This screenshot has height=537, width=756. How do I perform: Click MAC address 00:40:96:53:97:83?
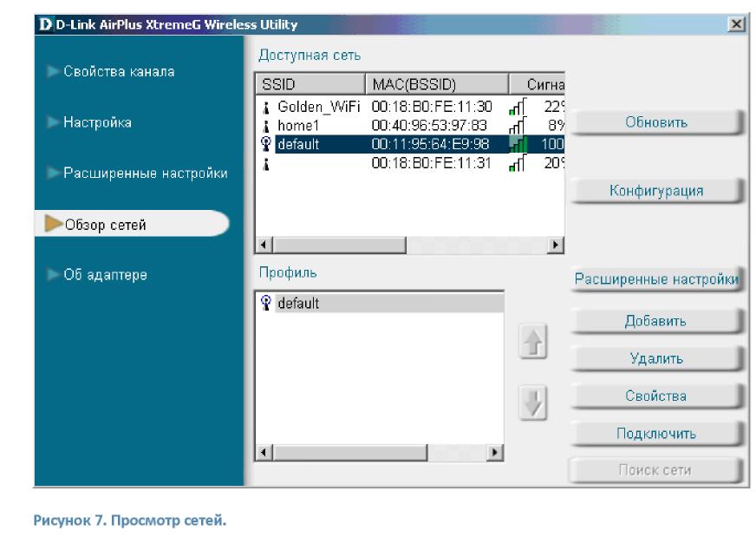pos(429,126)
